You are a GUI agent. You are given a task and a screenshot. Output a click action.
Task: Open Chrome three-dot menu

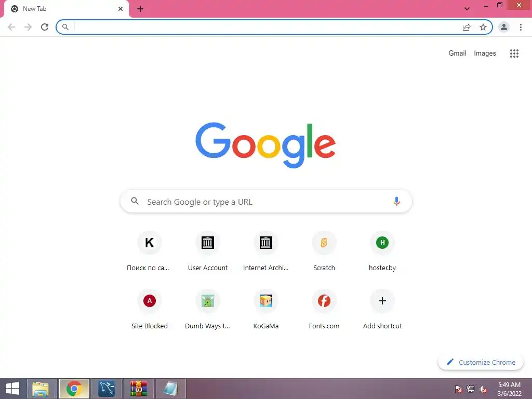tap(521, 27)
